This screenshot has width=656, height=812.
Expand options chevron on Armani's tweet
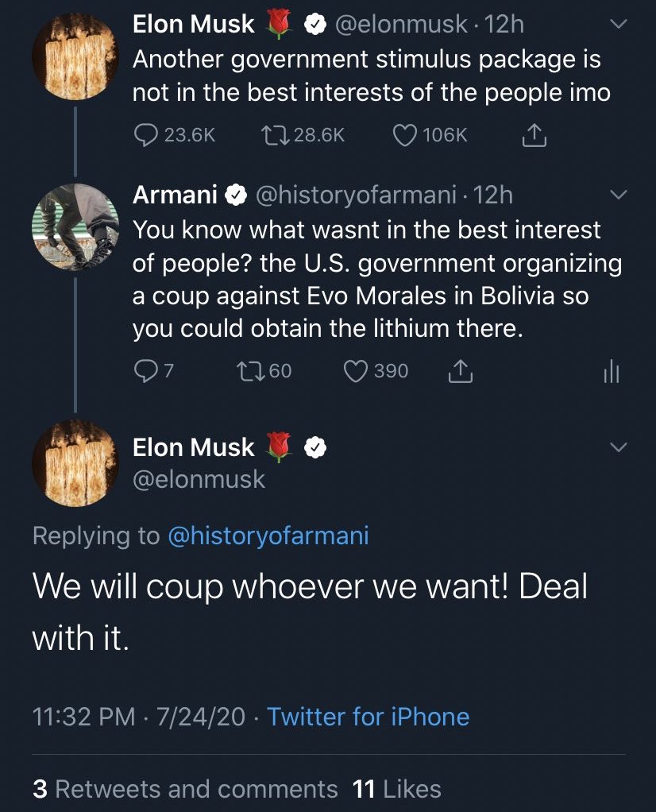click(x=618, y=195)
